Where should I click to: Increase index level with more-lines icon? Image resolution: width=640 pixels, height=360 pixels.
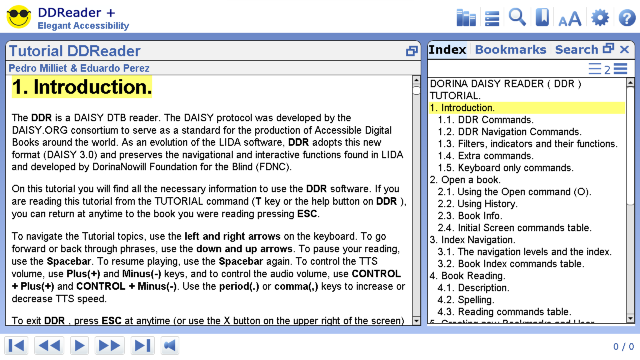[x=620, y=69]
